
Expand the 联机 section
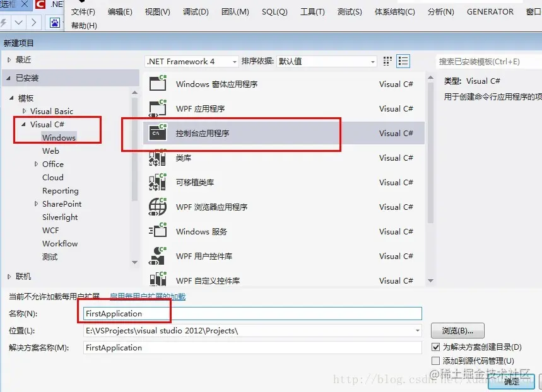(9, 276)
